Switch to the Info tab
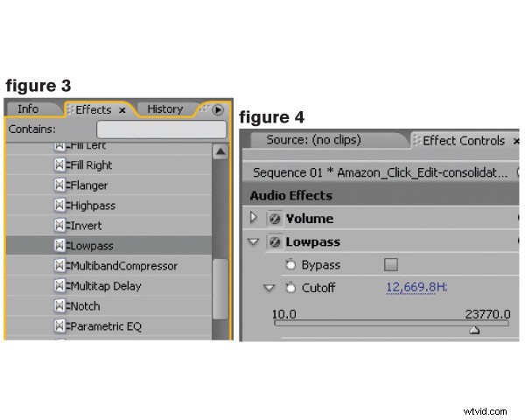This screenshot has width=525, height=420. click(28, 109)
